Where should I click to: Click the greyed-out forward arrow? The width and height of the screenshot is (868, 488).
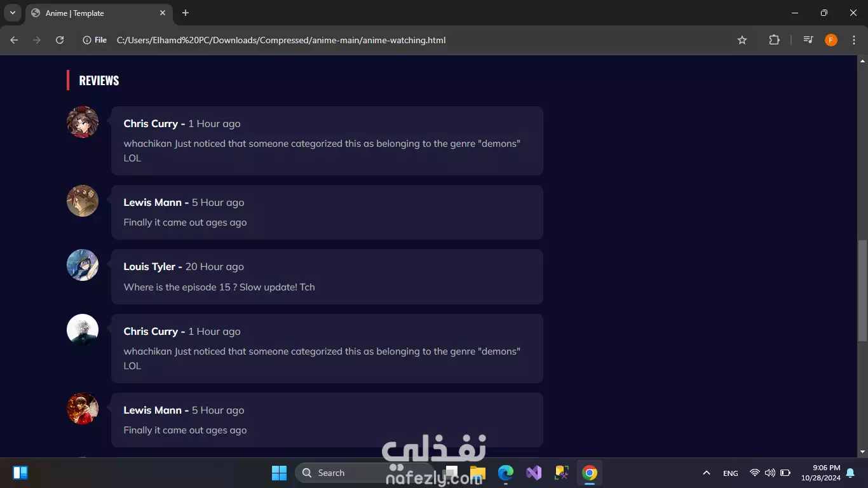[x=37, y=40]
